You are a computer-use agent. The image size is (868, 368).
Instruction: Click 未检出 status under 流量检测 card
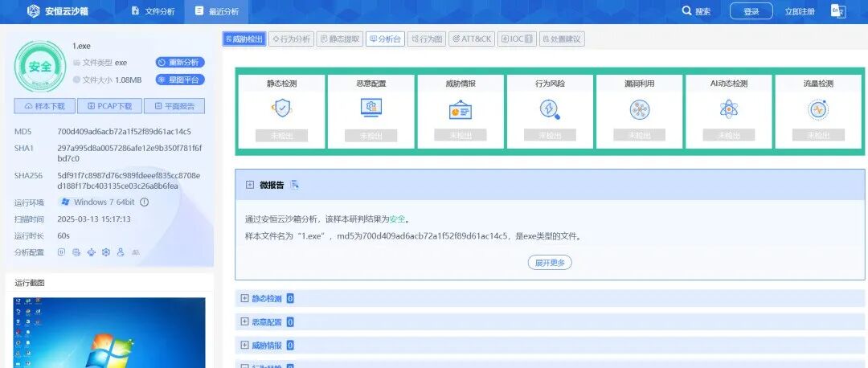[818, 135]
